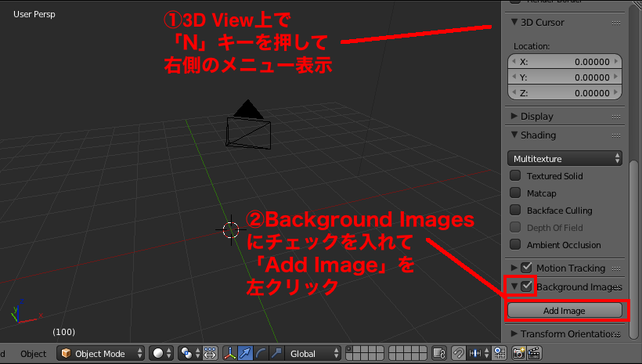Click the OpenGL render animation clapper icon
Image resolution: width=642 pixels, height=364 pixels.
coord(534,353)
